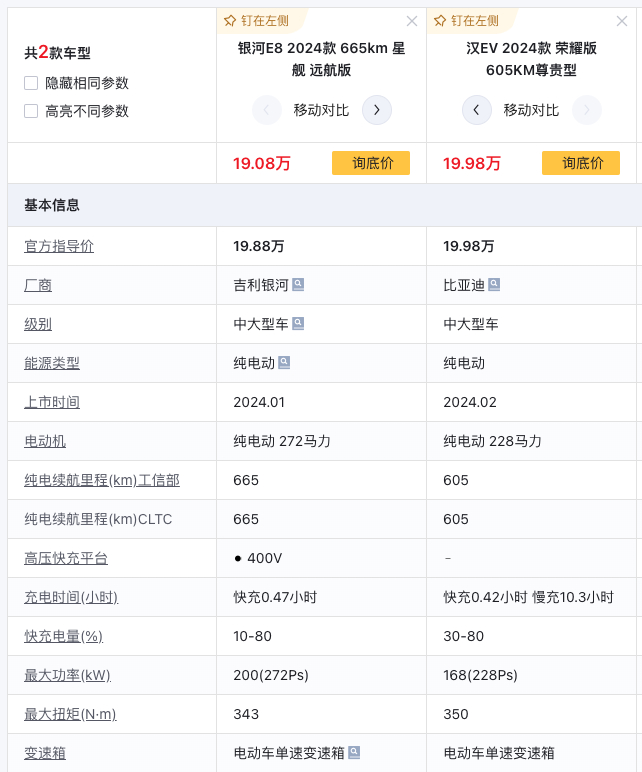Viewport: 642px width, 772px height.
Task: Move 汉EV column right with arrow
Action: [x=586, y=110]
